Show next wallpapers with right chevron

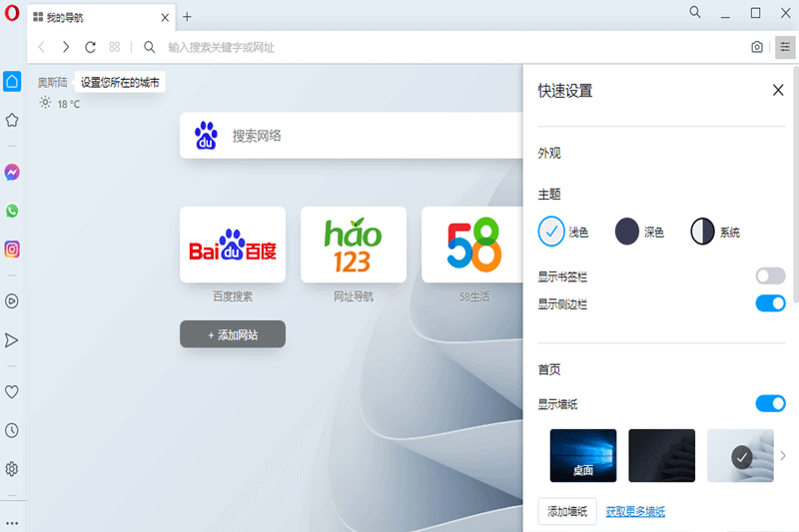click(x=783, y=456)
